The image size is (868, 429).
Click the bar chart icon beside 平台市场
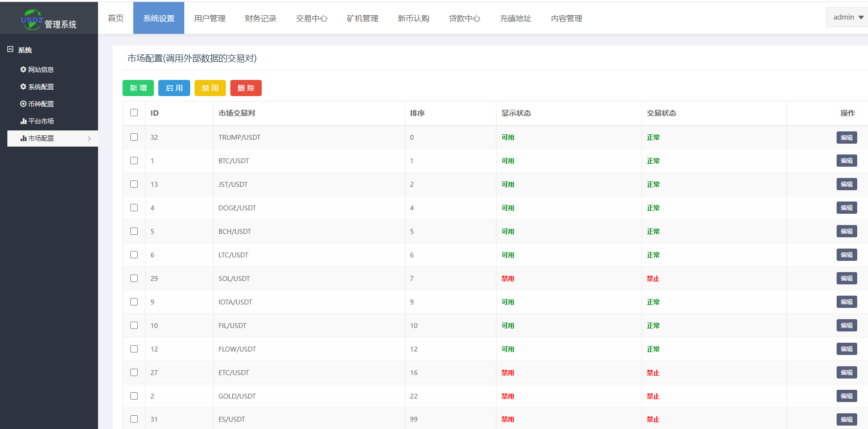point(23,121)
